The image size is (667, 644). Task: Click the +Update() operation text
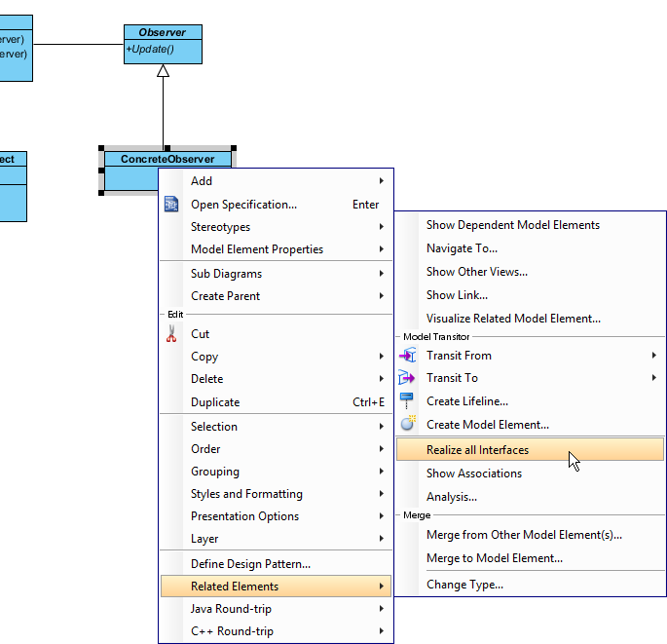[x=150, y=49]
